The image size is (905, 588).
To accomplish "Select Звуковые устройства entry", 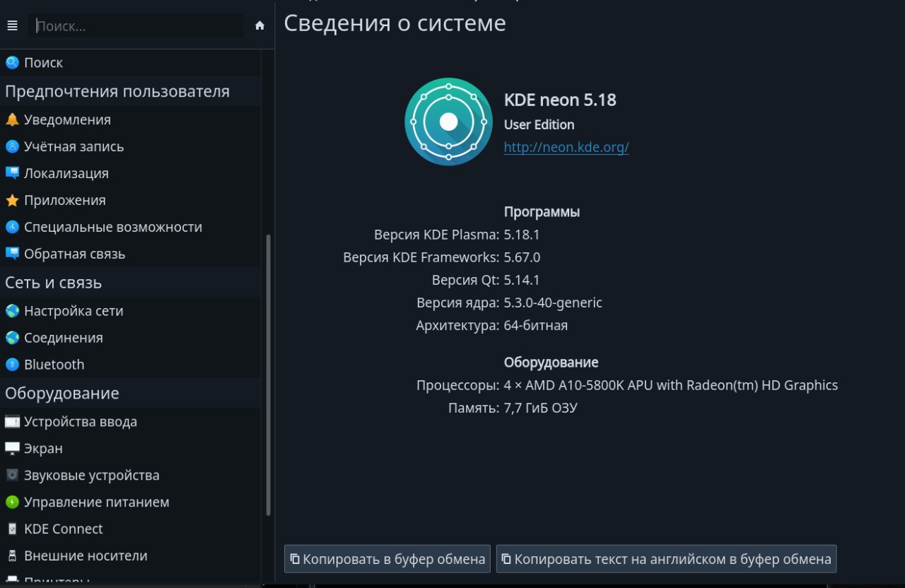I will (x=131, y=476).
